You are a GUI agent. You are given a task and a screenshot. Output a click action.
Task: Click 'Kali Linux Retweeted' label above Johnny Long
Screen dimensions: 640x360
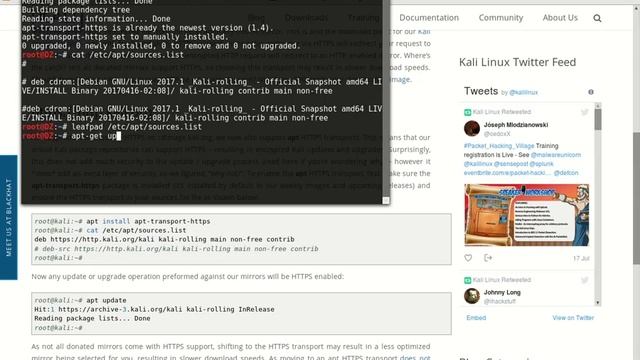click(502, 280)
